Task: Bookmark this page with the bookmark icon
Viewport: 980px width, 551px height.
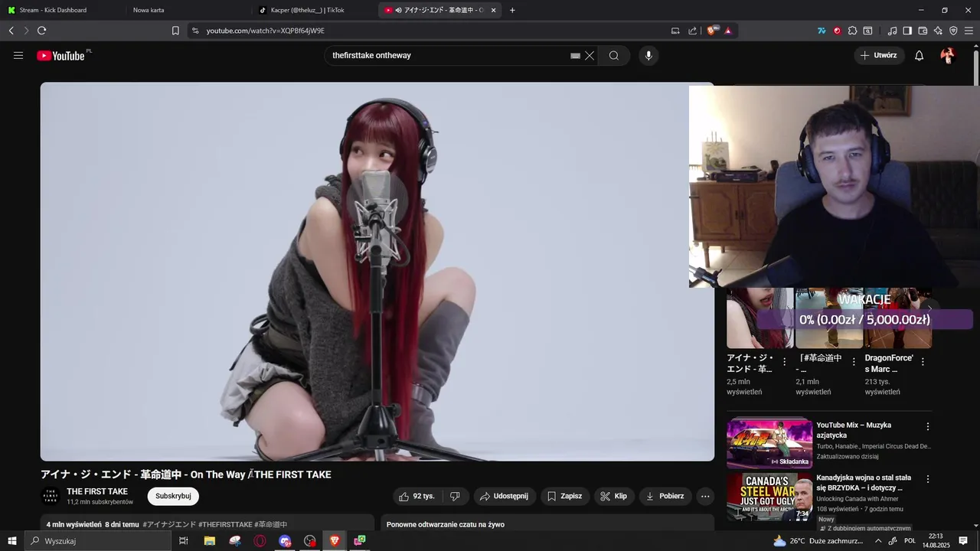Action: (x=175, y=31)
